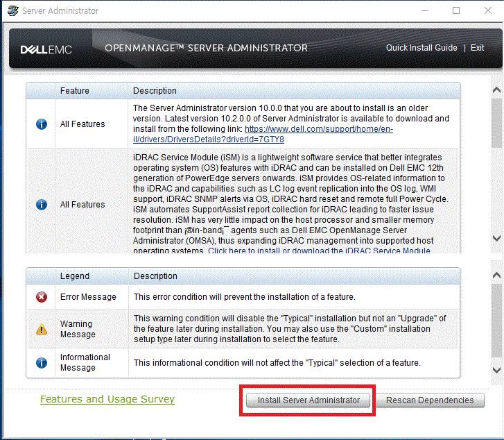Image resolution: width=504 pixels, height=440 pixels.
Task: Click the 'All Features' cell in iDRAC row
Action: pyautogui.click(x=82, y=205)
